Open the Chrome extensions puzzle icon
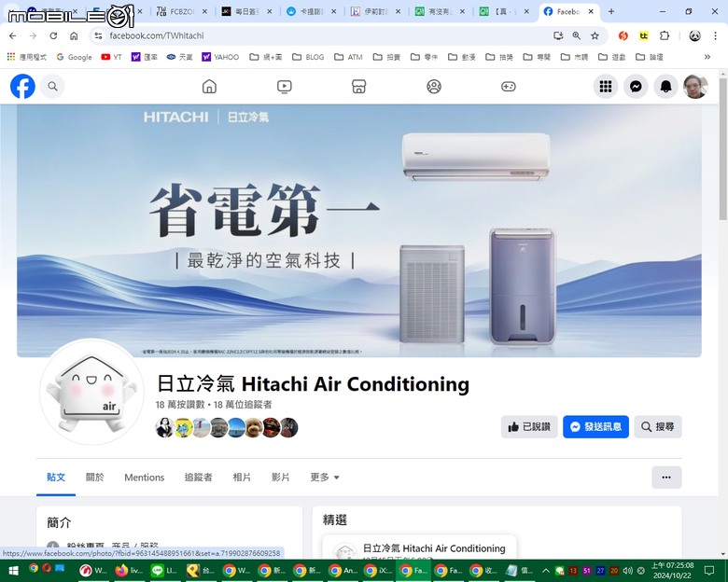728x582 pixels. [x=665, y=35]
